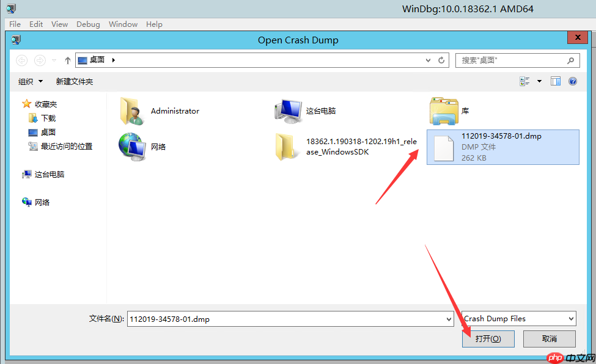Open the Window menu
Screen dimensions: 596x364
coord(123,24)
